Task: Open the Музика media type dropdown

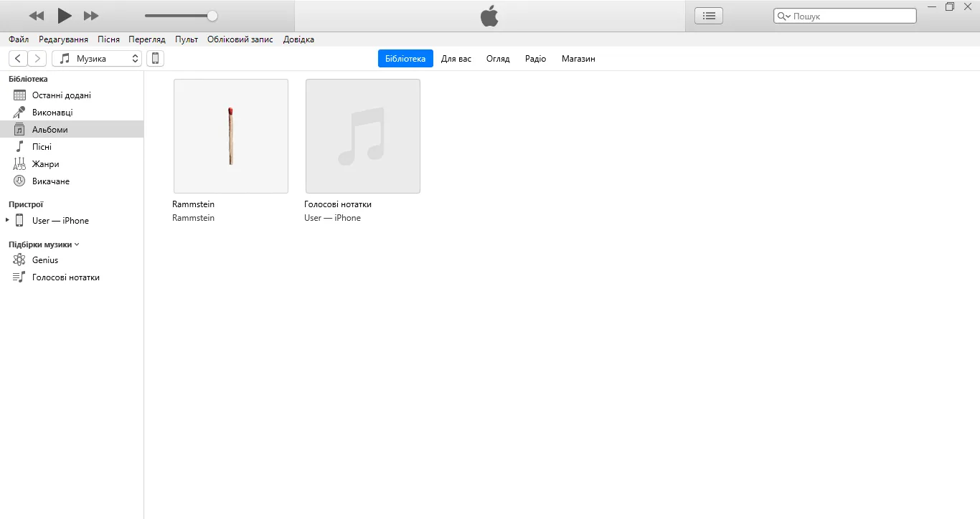Action: pos(97,59)
